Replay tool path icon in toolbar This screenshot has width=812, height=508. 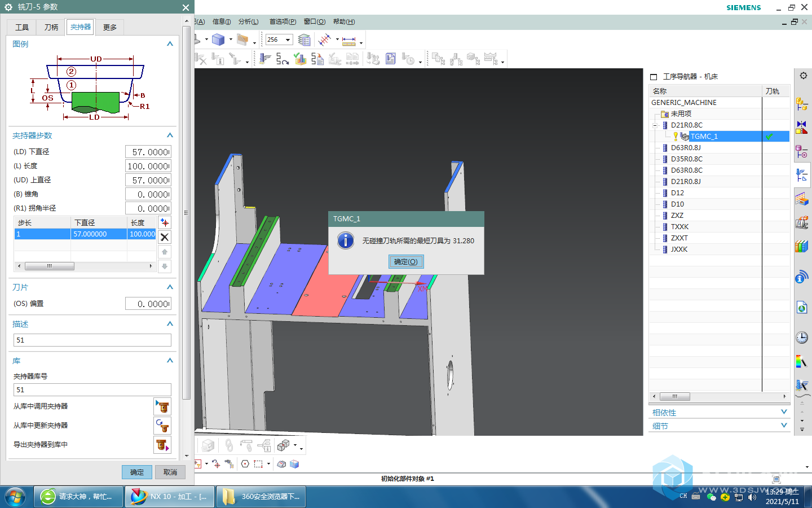click(x=283, y=59)
